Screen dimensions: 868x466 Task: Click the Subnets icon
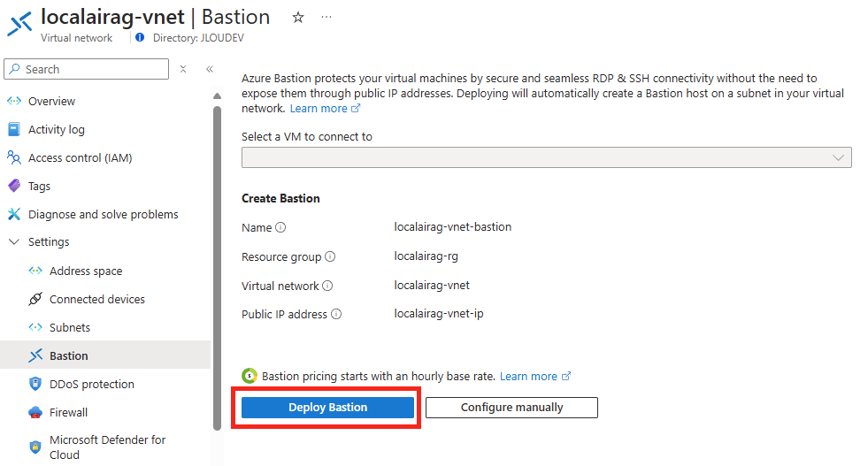pyautogui.click(x=35, y=328)
